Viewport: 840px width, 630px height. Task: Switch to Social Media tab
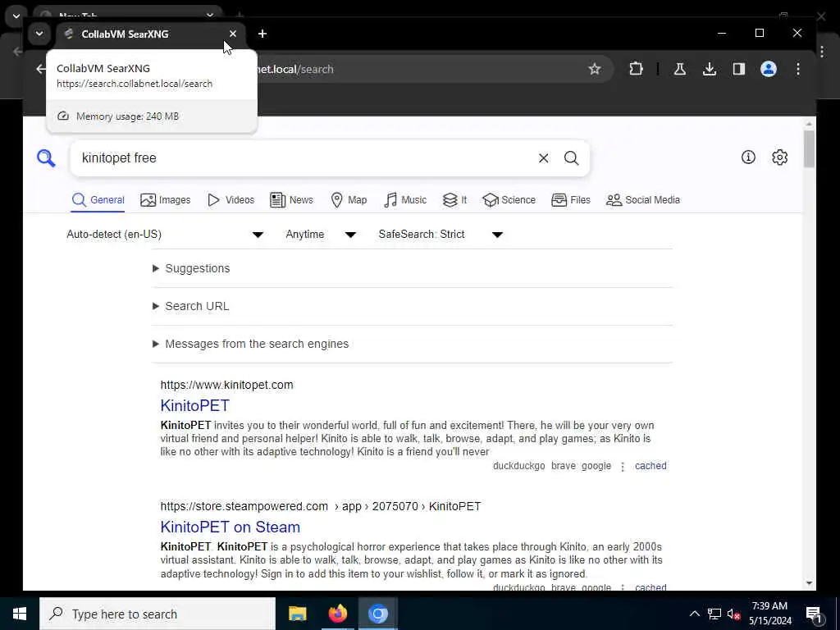click(x=643, y=200)
